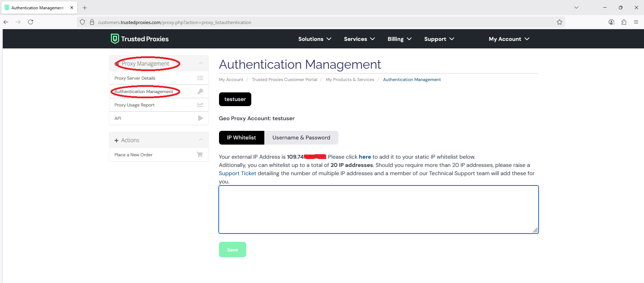
Task: Go back with the browser back arrow
Action: pyautogui.click(x=6, y=22)
